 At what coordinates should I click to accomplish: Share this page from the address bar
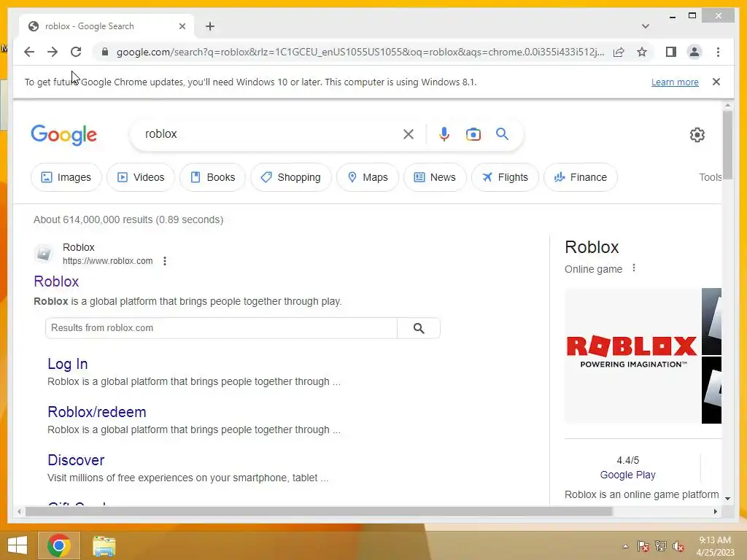619,52
